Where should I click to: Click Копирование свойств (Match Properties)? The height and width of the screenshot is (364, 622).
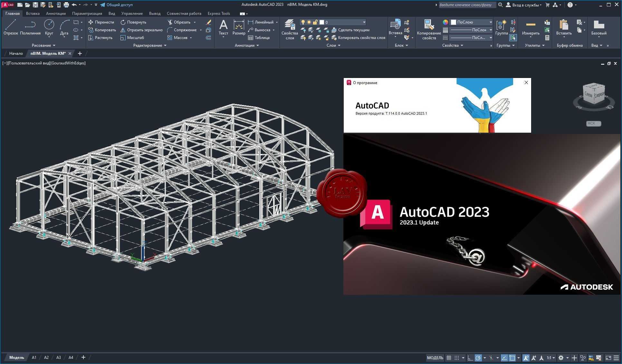(429, 29)
